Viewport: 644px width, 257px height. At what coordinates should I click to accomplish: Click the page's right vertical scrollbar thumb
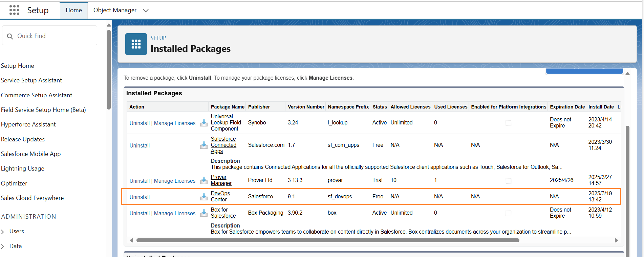point(627,191)
